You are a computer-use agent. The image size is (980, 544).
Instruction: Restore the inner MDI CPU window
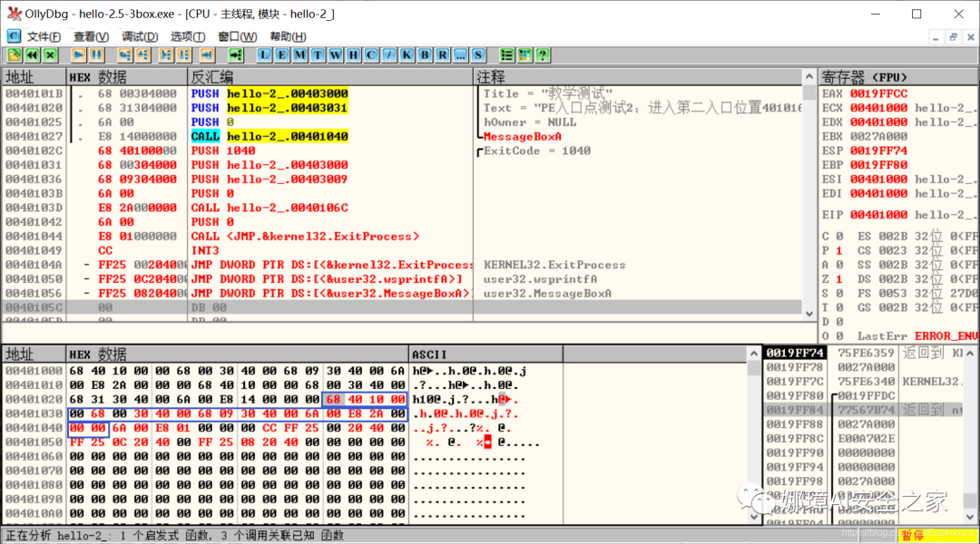953,37
